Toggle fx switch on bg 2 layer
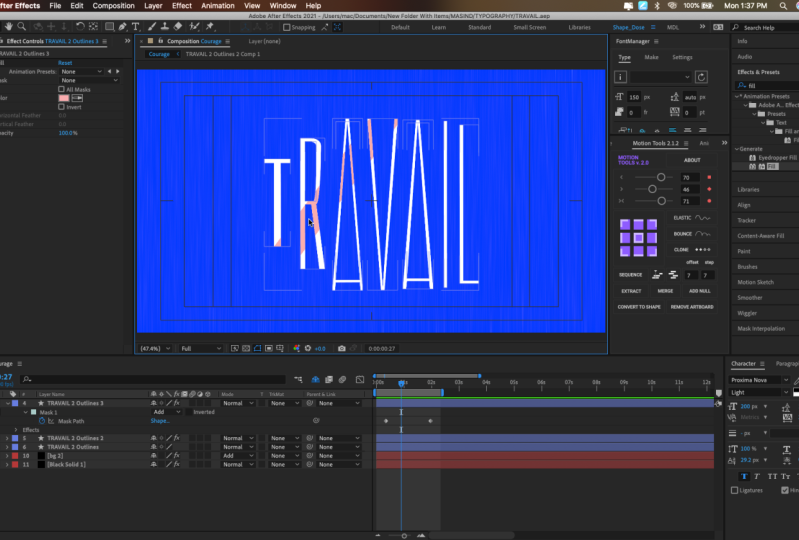 coord(177,456)
